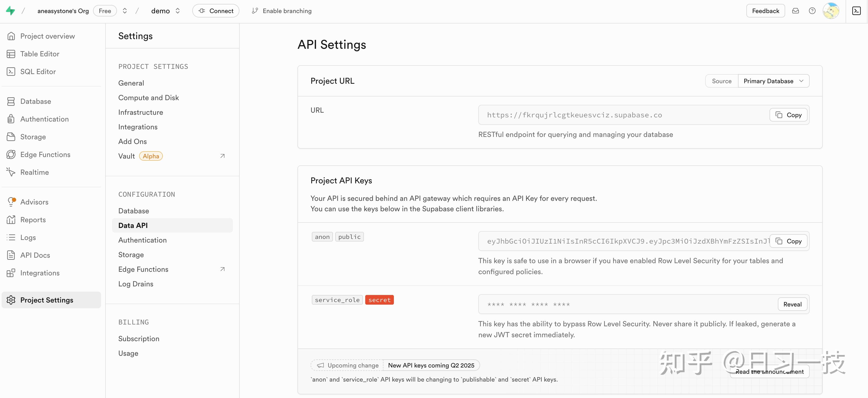Viewport: 868px width, 398px height.
Task: Open the Realtime section in the sidebar
Action: [34, 172]
